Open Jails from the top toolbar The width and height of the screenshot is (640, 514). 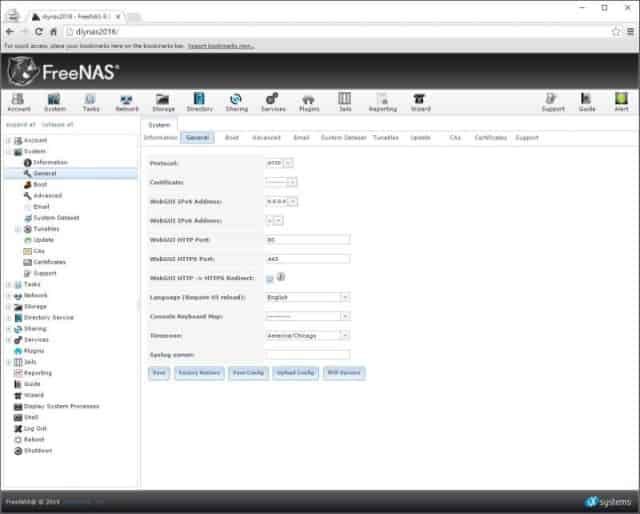[x=345, y=102]
